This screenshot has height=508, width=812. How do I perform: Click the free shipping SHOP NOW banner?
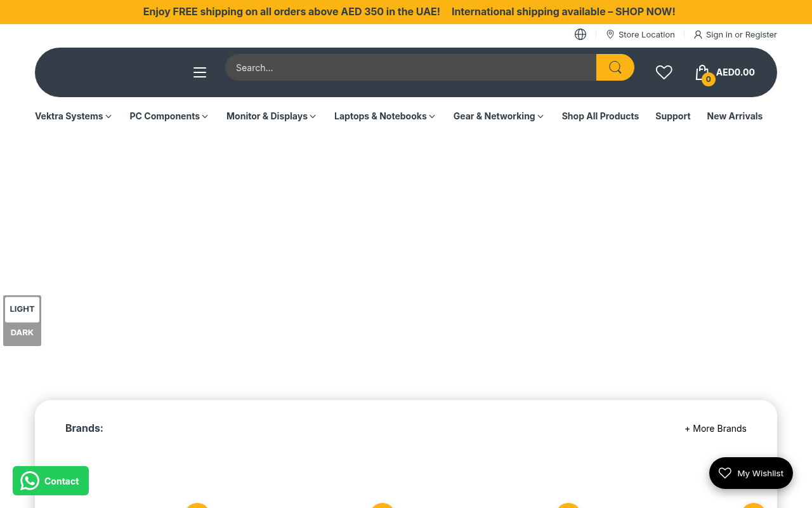click(x=409, y=12)
